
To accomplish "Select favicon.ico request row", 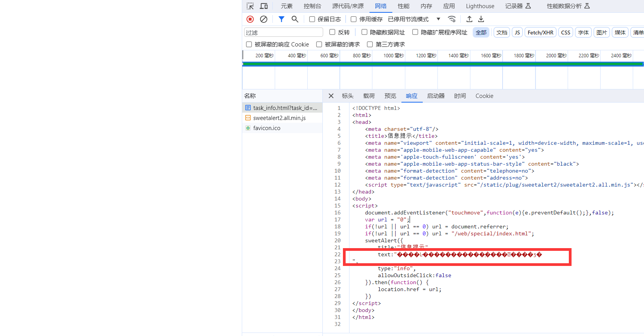I will pyautogui.click(x=282, y=128).
